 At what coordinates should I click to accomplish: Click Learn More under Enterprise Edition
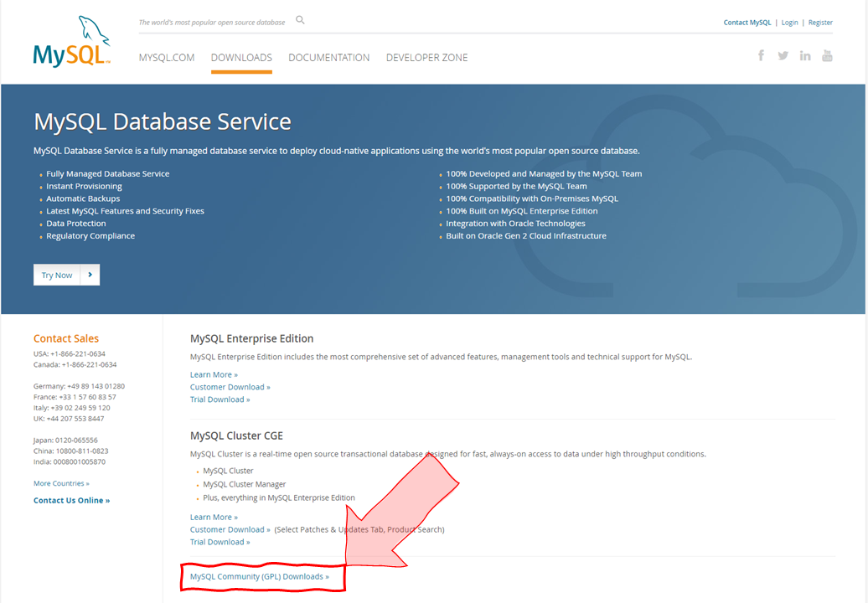click(213, 374)
